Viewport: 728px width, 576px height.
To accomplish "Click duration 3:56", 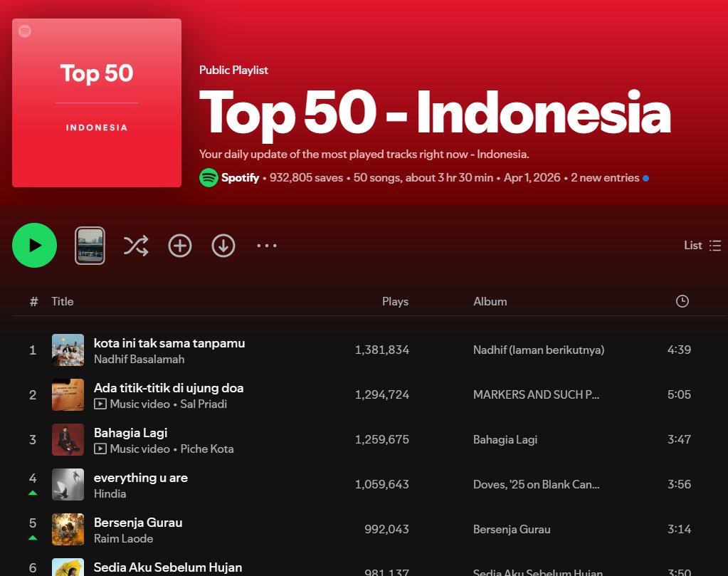I will [x=679, y=484].
